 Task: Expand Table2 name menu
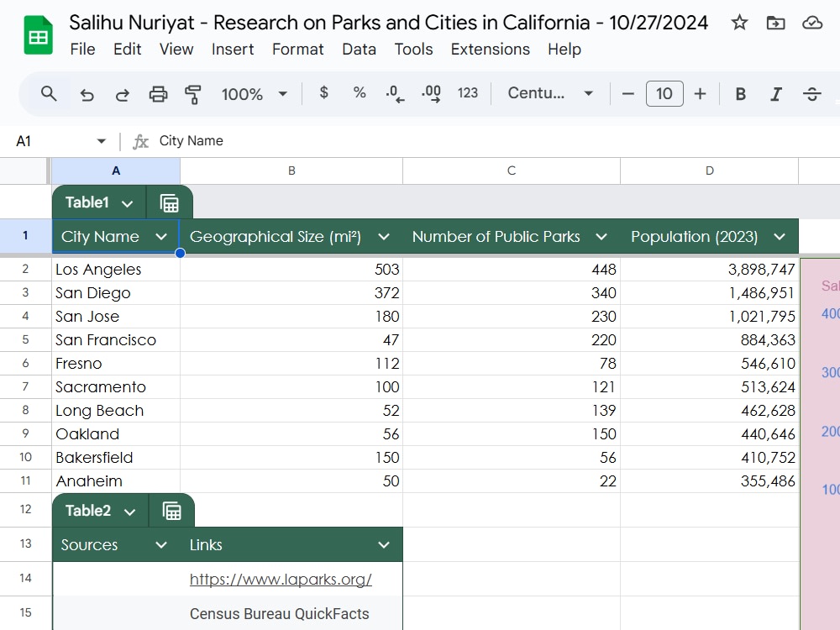click(129, 512)
